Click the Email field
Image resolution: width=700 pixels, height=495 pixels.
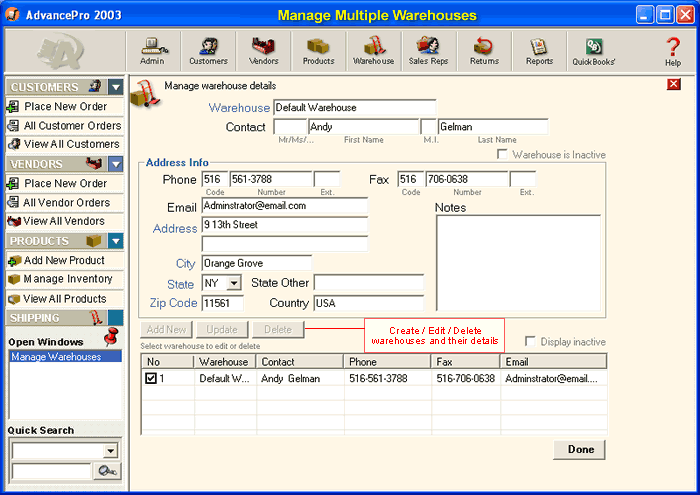point(284,206)
